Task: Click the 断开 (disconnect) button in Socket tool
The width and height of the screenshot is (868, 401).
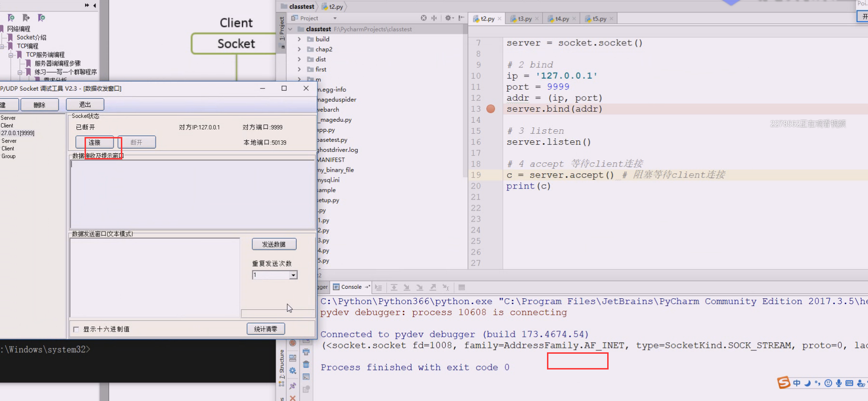Action: pyautogui.click(x=137, y=142)
